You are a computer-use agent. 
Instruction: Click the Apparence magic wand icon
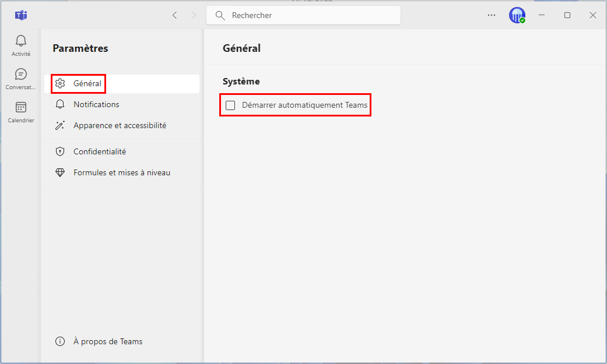[x=60, y=125]
